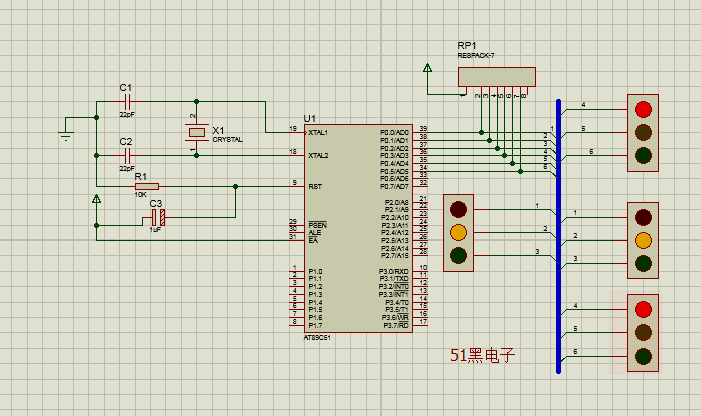Select electrolytic capacitor C3 symbol
The image size is (701, 416).
click(158, 218)
